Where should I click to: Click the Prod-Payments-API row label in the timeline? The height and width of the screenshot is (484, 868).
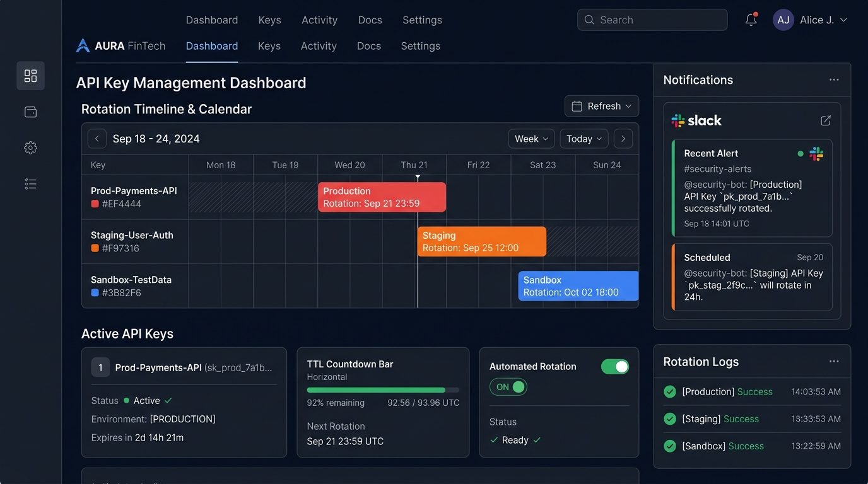click(x=134, y=191)
